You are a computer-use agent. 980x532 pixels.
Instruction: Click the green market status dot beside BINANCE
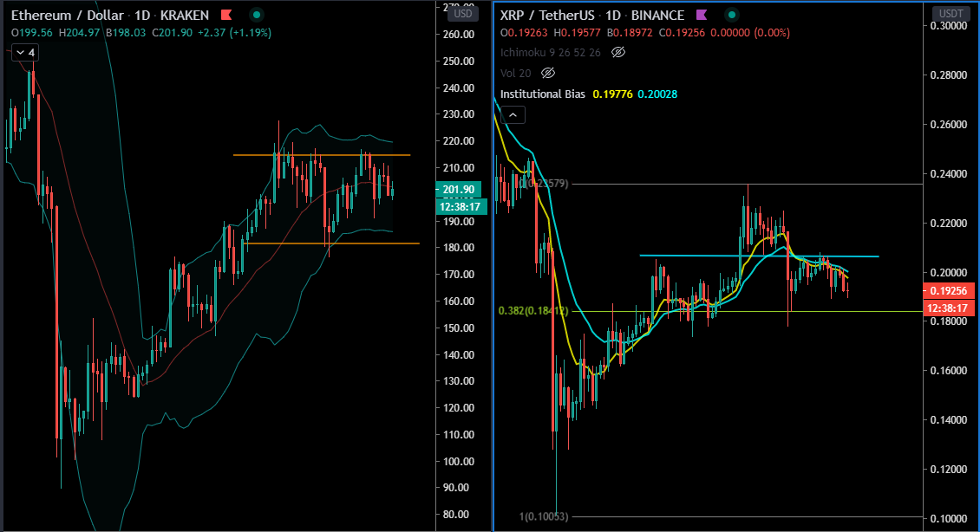point(731,15)
